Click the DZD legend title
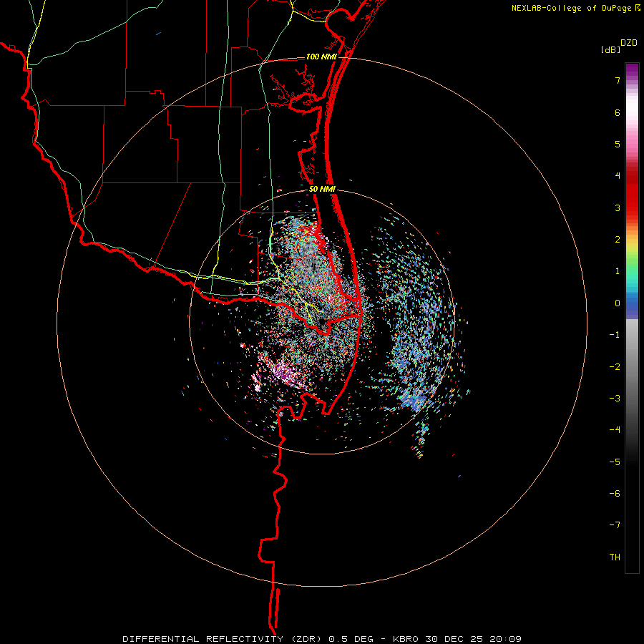 click(x=629, y=43)
